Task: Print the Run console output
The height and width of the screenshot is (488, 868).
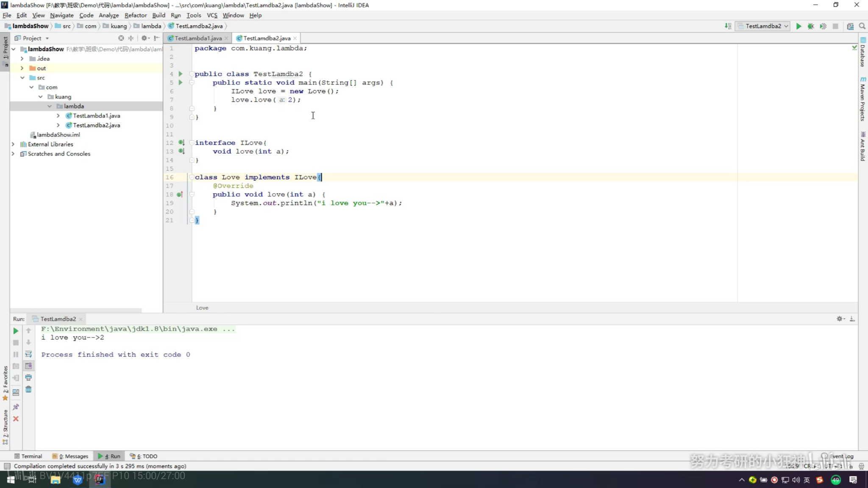Action: tap(28, 377)
